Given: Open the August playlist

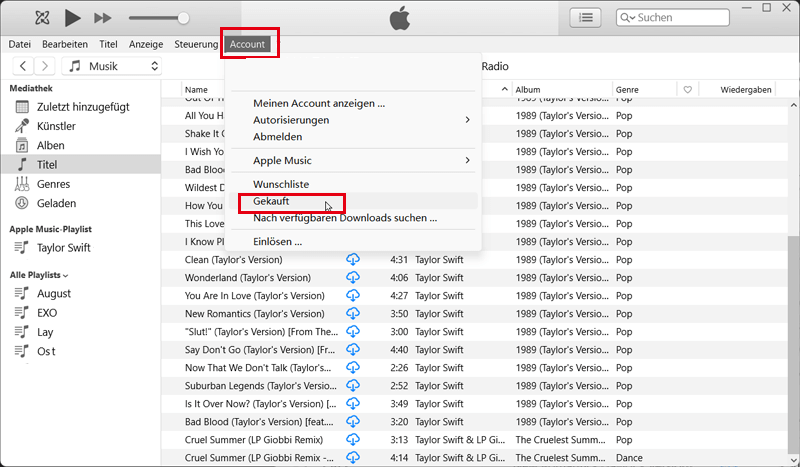Looking at the screenshot, I should point(54,294).
